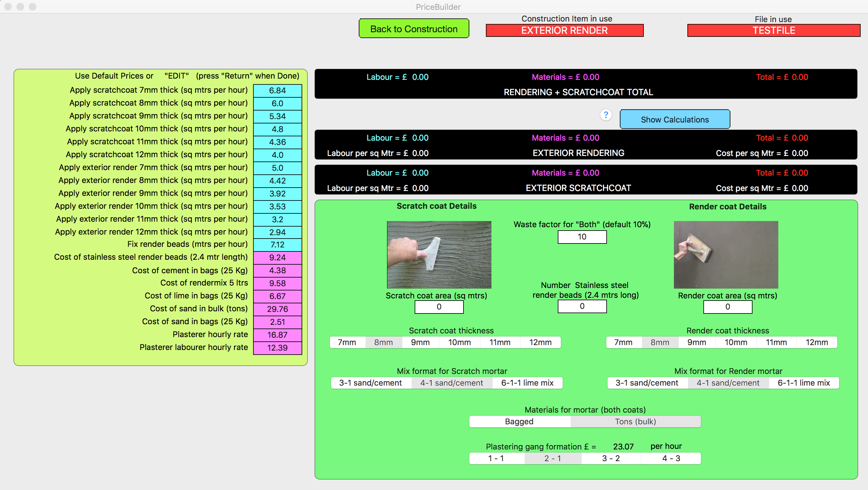Click the EXTERIOR RENDER construction item field

click(x=565, y=30)
